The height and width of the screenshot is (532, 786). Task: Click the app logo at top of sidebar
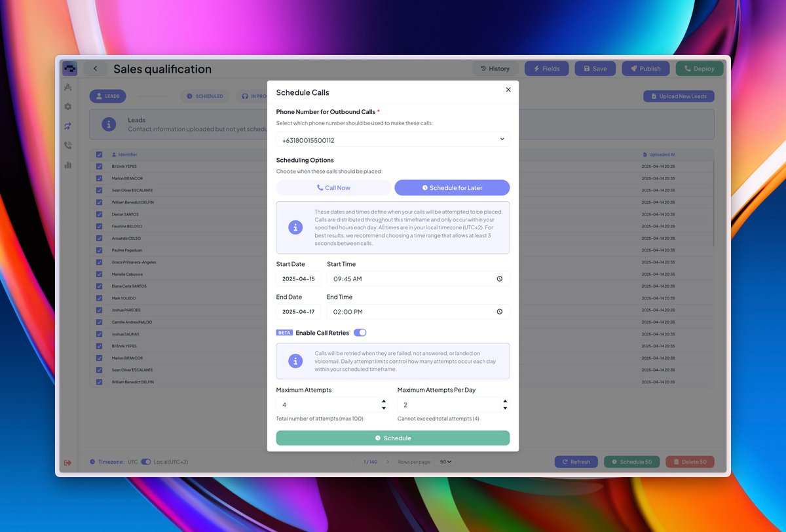(x=69, y=68)
